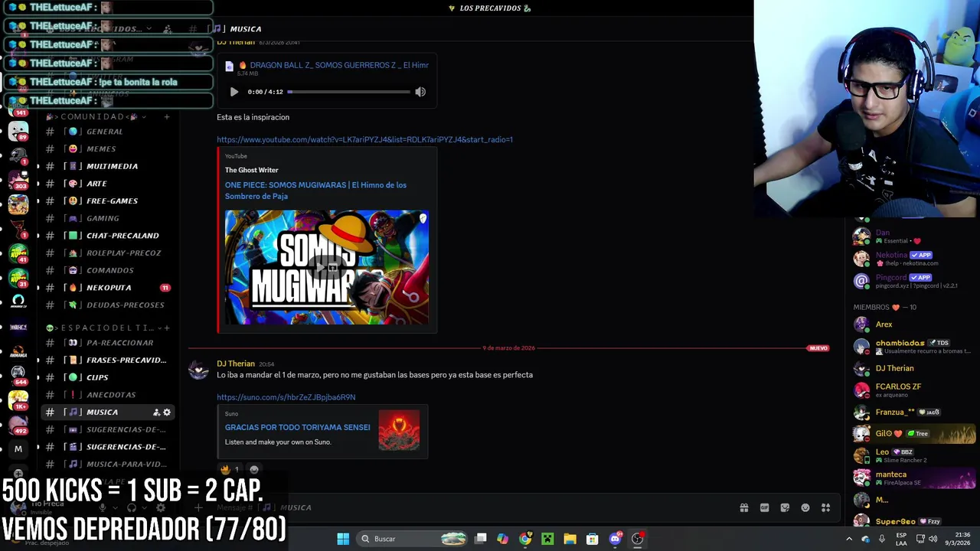Play the Somos Mugiwaras video thumbnail
The image size is (980, 551).
[327, 267]
